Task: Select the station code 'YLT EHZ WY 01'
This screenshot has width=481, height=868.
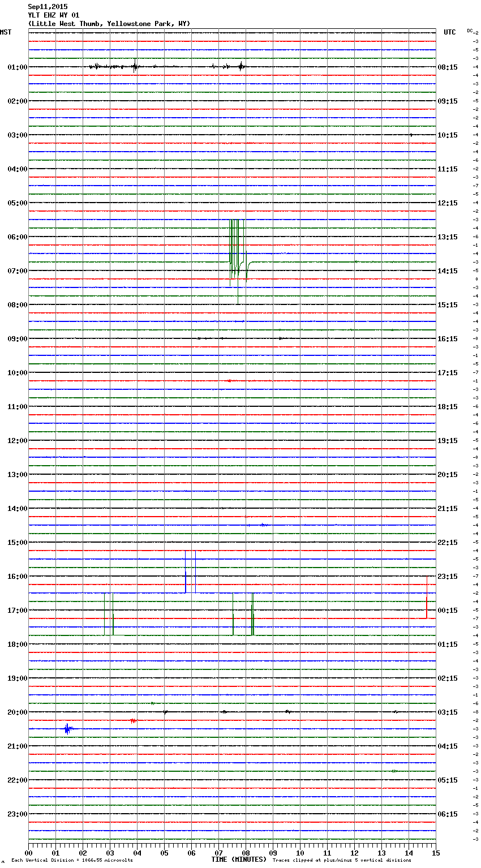Action: tap(54, 15)
